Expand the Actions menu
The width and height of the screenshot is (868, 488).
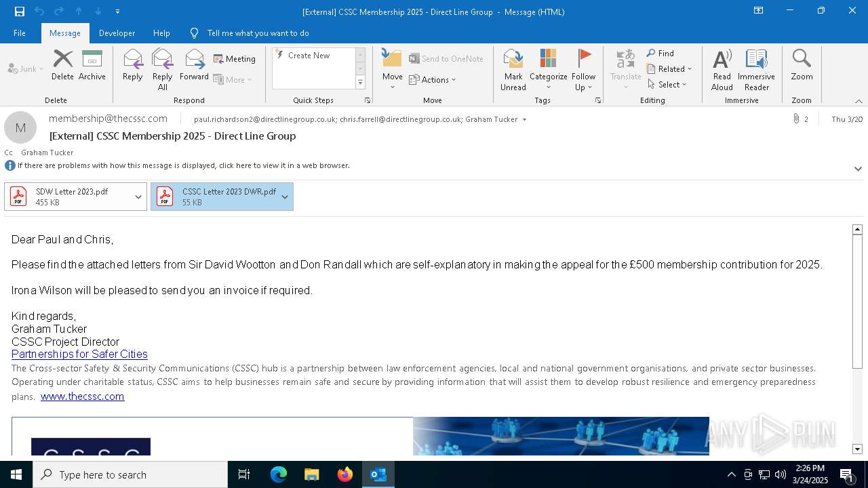433,80
